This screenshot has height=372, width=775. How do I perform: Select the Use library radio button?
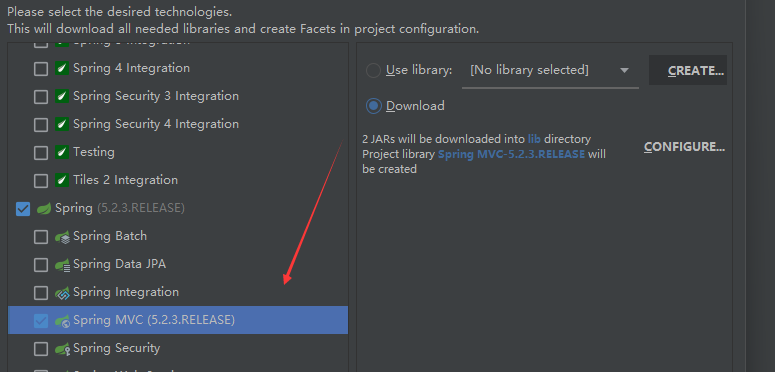(x=373, y=71)
